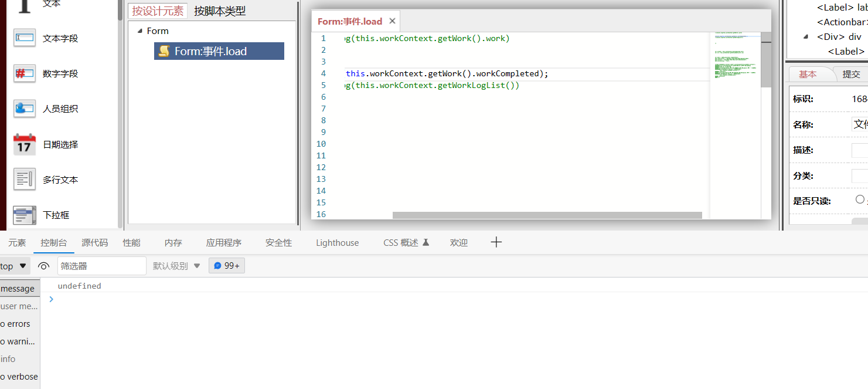Switch to DevTools 内存 tab

click(x=173, y=242)
